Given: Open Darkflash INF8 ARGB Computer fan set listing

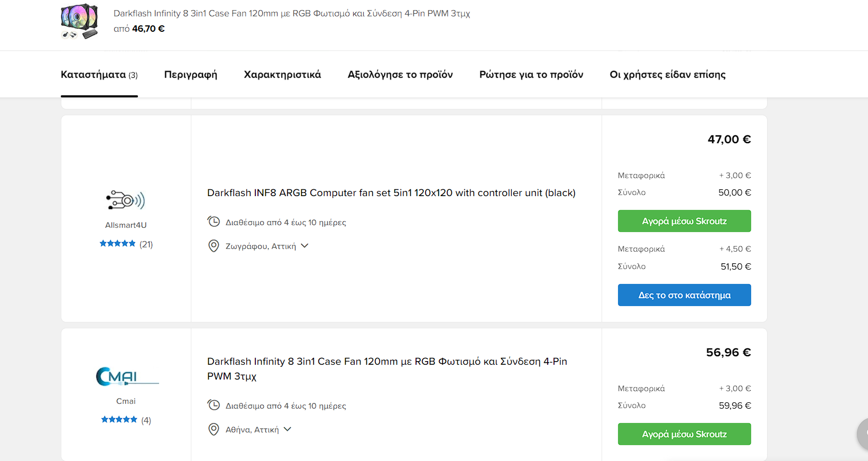Looking at the screenshot, I should (391, 193).
